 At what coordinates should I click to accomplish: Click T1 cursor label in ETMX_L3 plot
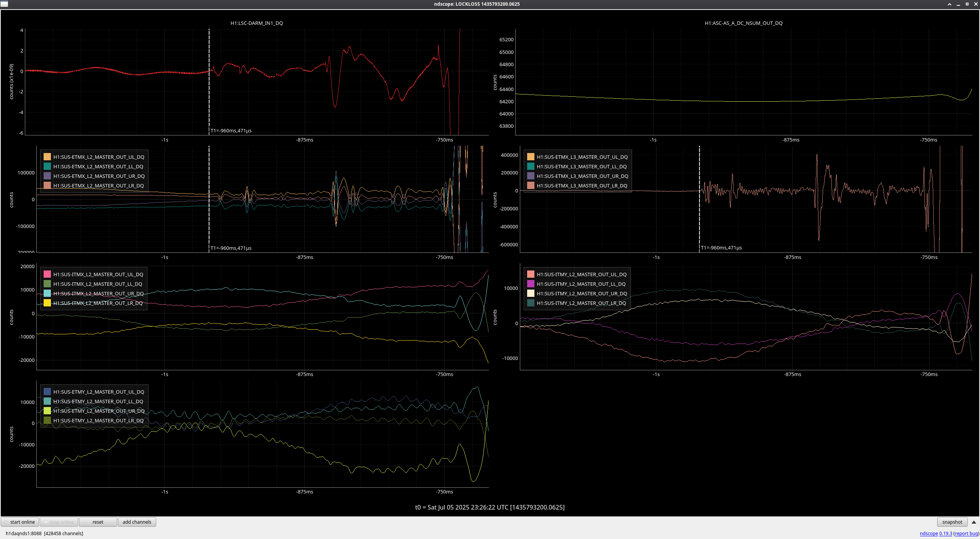721,248
